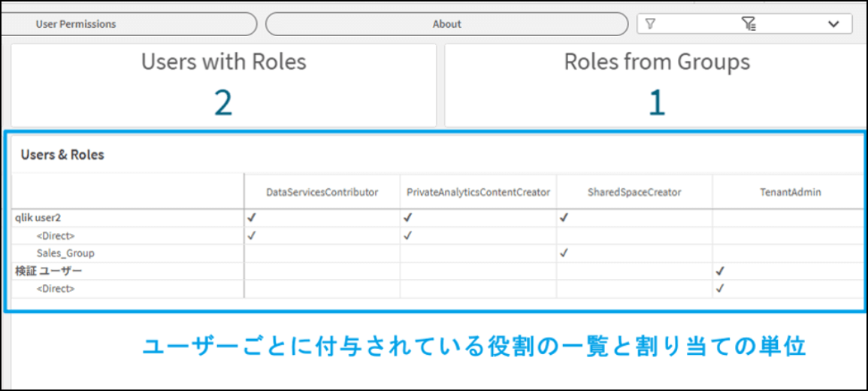This screenshot has height=391, width=868.
Task: Click the Users & Roles table title
Action: [62, 155]
